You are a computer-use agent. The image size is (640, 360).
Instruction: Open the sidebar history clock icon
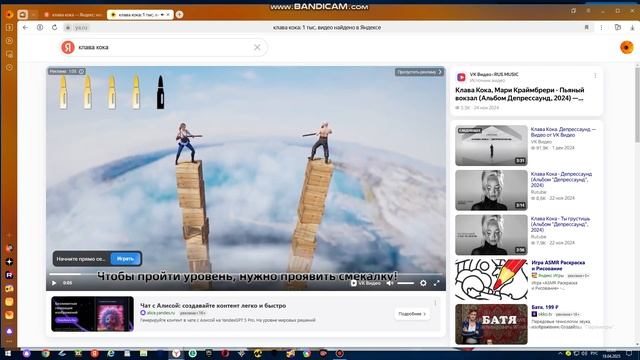pos(9,67)
